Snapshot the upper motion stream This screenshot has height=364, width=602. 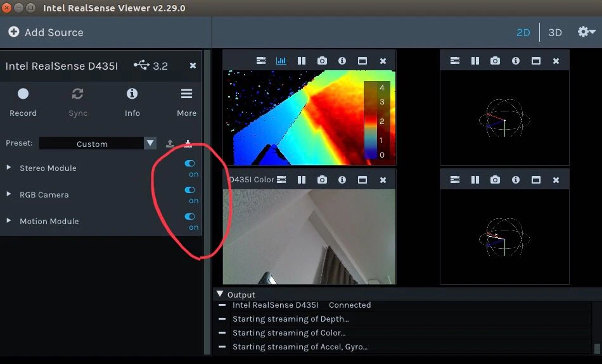coord(496,61)
